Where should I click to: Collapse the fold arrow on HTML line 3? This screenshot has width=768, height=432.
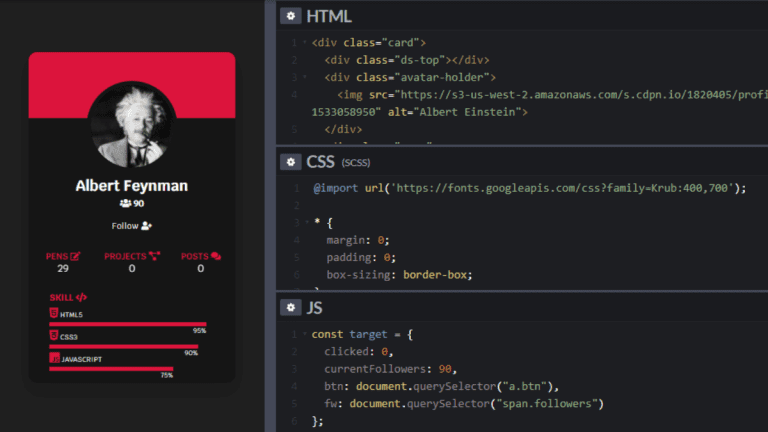[305, 77]
